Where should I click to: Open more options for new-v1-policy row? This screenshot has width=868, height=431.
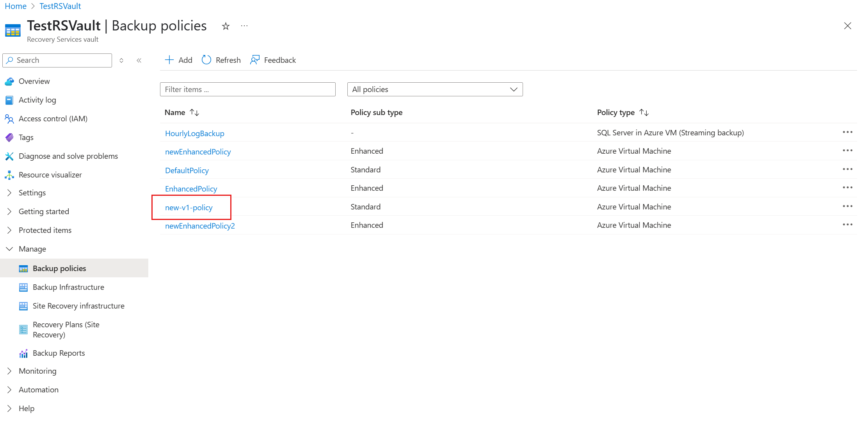click(847, 206)
